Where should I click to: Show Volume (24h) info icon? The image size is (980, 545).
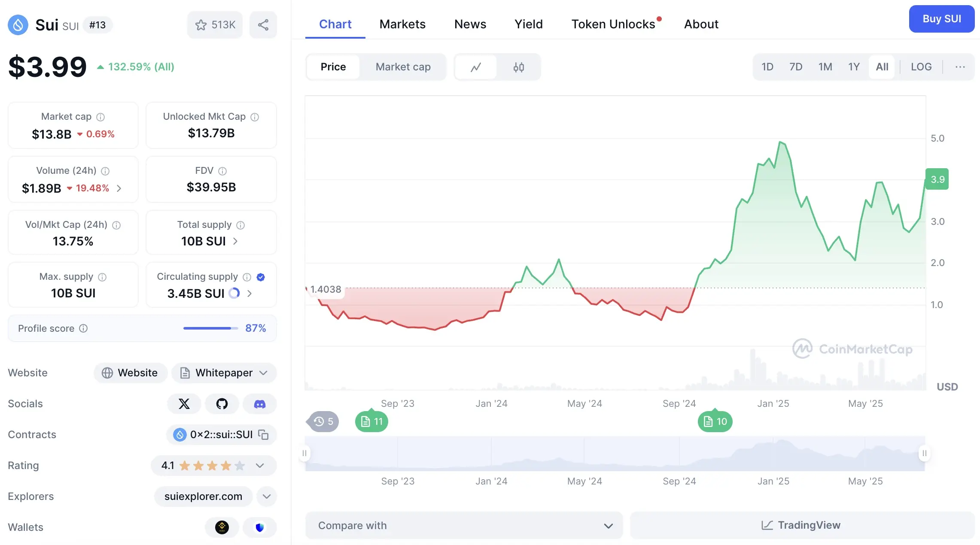105,171
